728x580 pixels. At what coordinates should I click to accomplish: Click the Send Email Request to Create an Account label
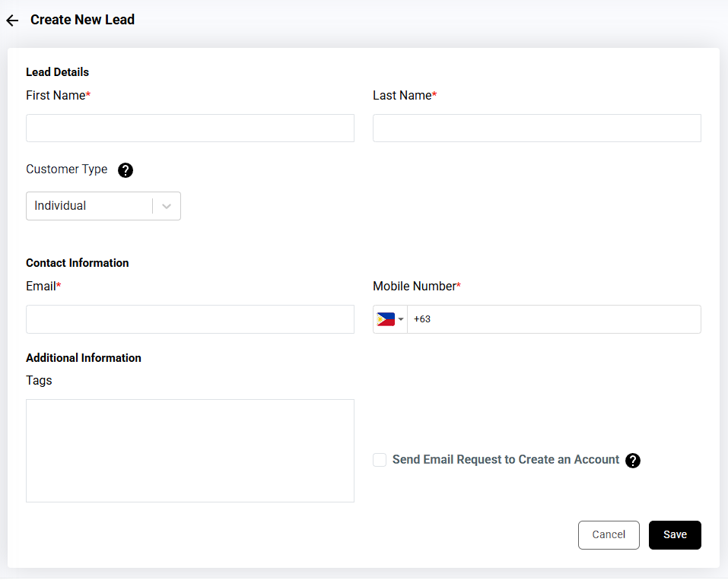[506, 460]
